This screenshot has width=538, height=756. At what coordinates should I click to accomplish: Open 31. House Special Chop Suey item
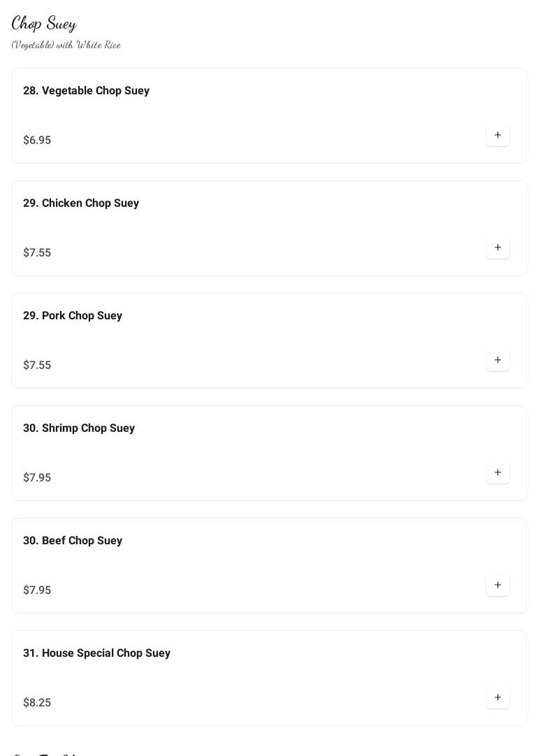coord(96,653)
